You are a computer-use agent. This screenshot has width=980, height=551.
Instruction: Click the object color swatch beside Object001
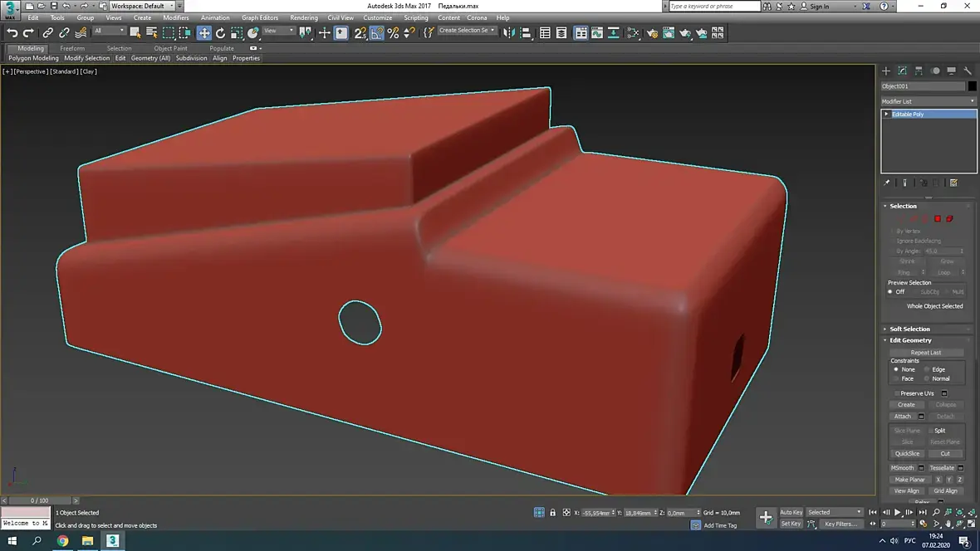972,86
